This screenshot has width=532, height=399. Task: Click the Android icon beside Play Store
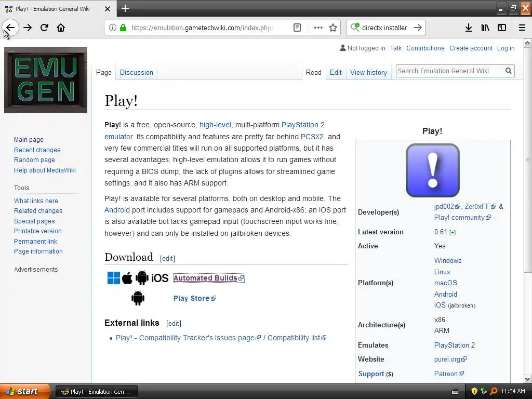click(x=138, y=298)
